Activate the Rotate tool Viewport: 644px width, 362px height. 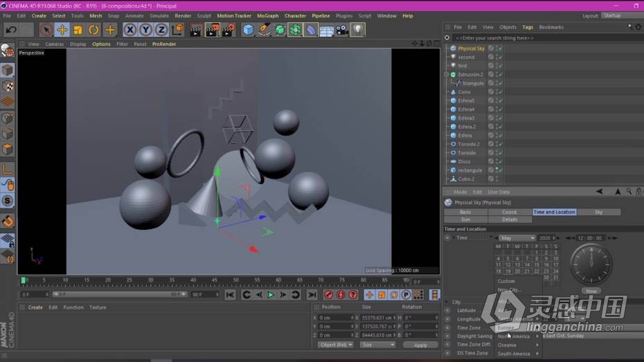[93, 30]
